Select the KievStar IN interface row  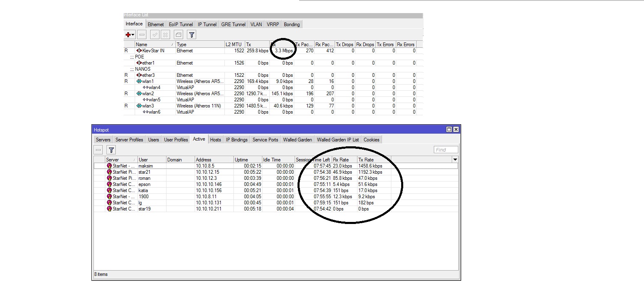(153, 51)
